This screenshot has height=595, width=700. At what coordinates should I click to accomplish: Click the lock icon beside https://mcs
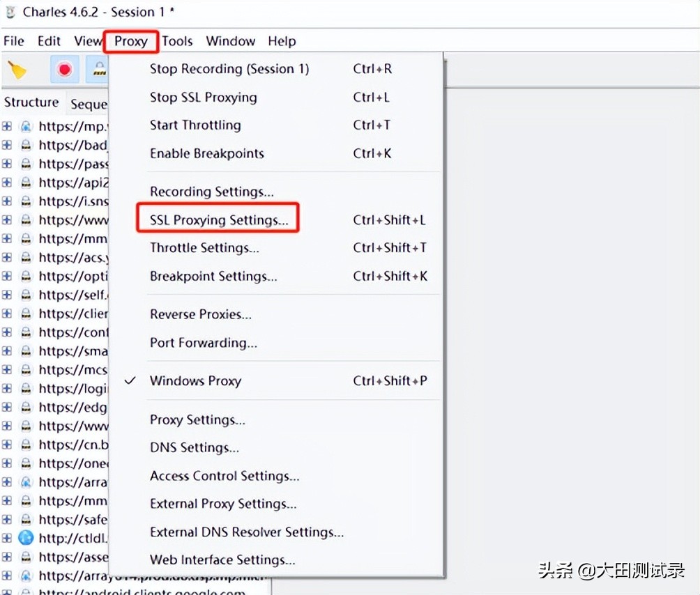pos(26,370)
